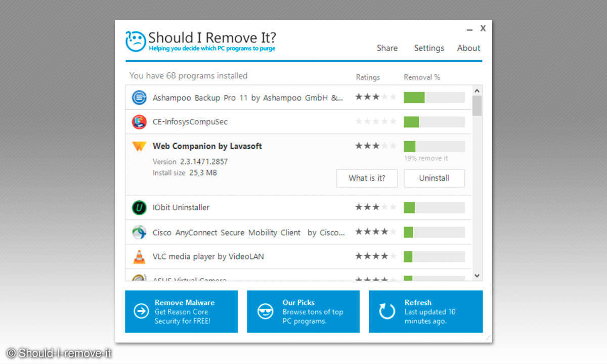607x364 pixels.
Task: Click the circular refresh arrow icon
Action: 387,311
